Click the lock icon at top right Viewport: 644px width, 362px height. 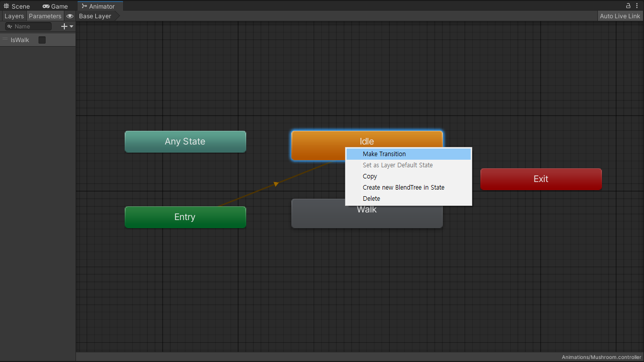pos(628,6)
